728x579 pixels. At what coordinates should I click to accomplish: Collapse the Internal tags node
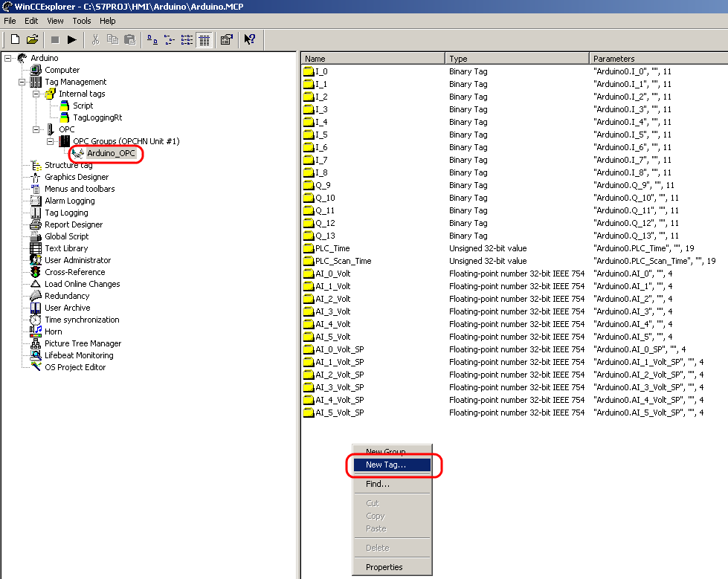click(x=36, y=94)
